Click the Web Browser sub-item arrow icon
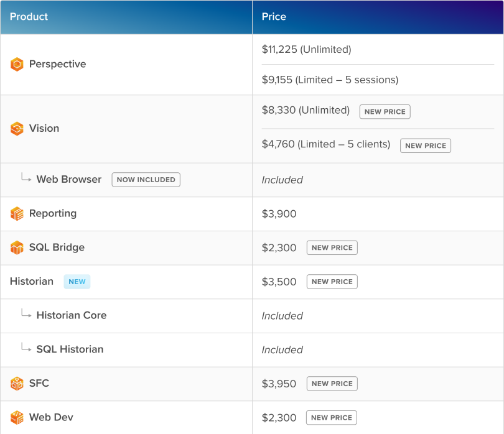Viewport: 504px width, 434px height. coord(26,177)
